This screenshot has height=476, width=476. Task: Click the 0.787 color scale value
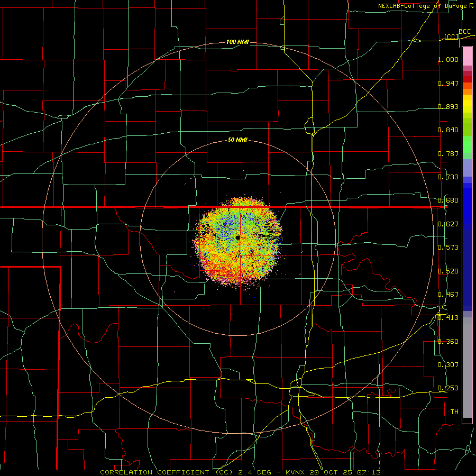point(448,153)
